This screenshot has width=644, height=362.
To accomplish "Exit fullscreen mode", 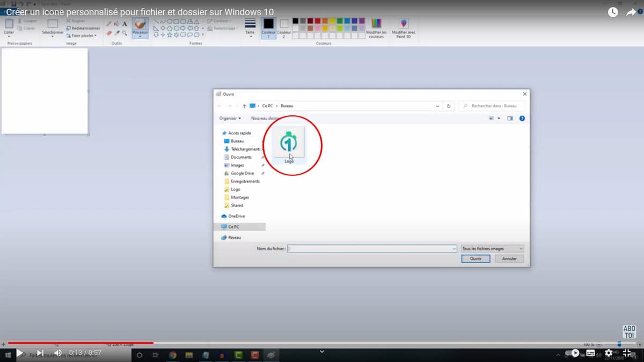I will (x=626, y=353).
